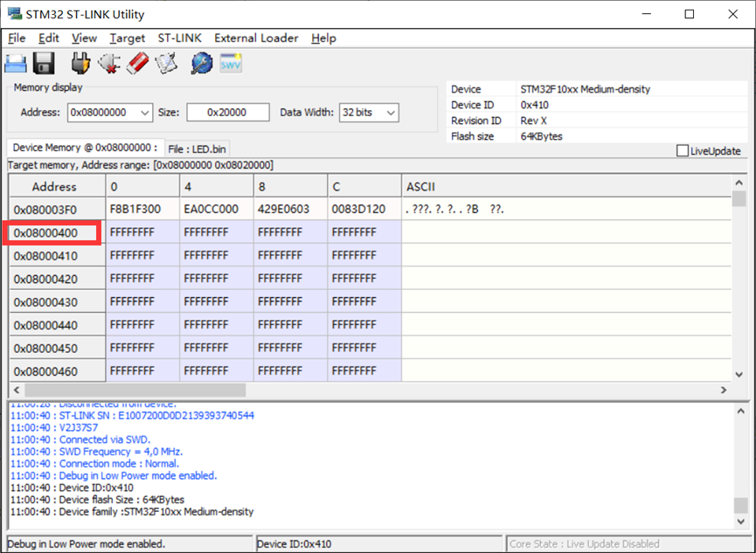
Task: Click the Full chip erase eraser icon
Action: pos(138,63)
